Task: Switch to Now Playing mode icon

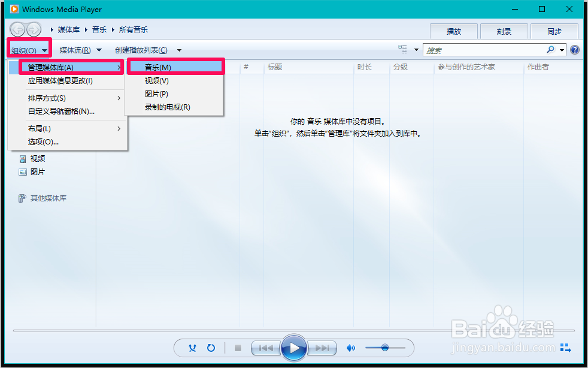Action: point(565,348)
